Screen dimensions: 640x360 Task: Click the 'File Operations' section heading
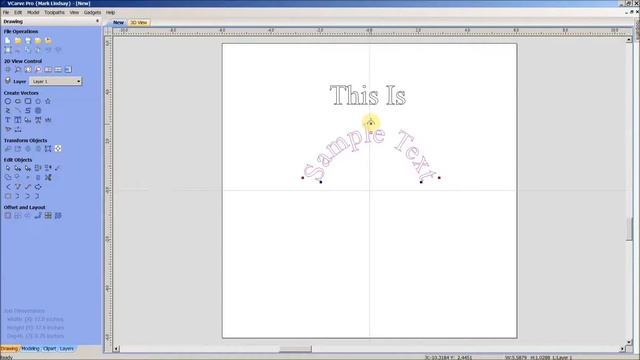click(21, 31)
